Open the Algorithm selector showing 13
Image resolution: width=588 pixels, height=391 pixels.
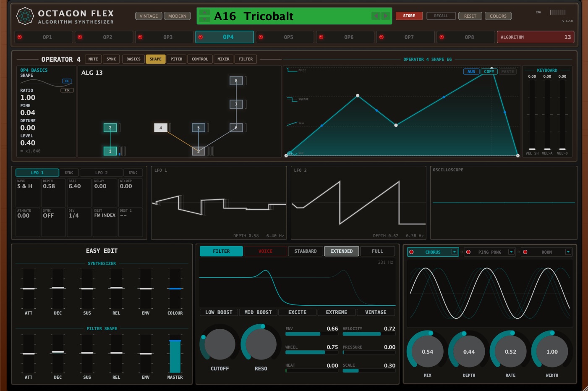pyautogui.click(x=535, y=37)
